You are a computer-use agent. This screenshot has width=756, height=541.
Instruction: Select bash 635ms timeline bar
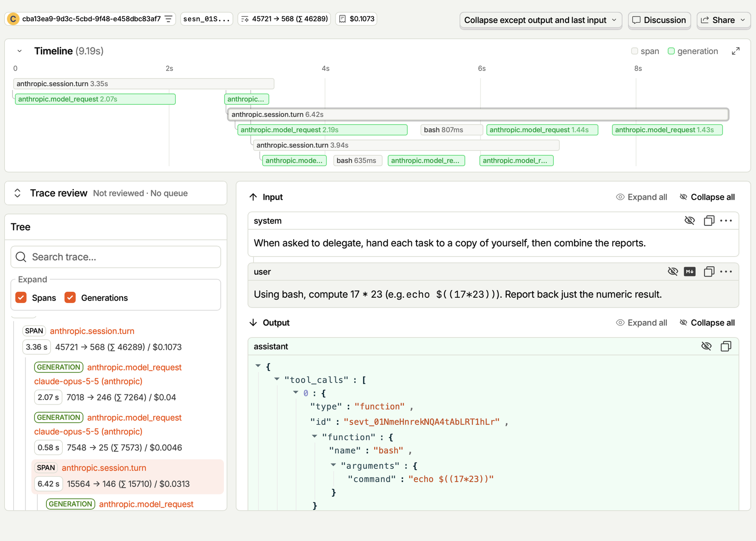tap(358, 160)
